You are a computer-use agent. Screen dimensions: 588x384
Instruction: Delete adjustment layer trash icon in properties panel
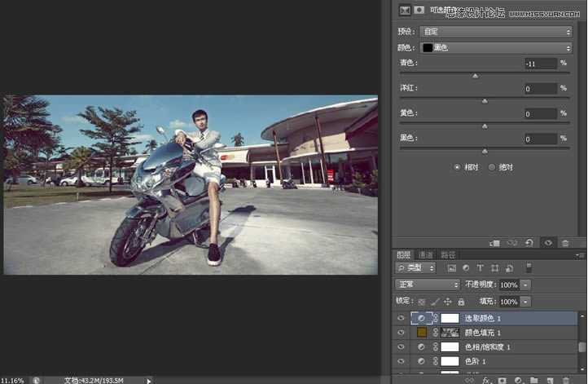(565, 243)
